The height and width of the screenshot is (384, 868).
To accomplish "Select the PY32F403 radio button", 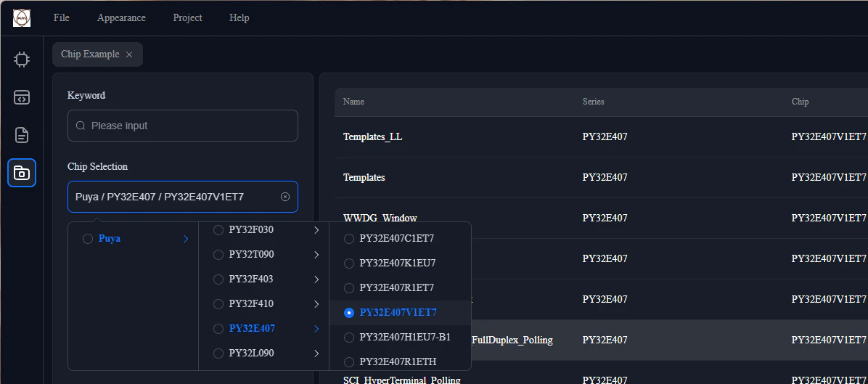I will (218, 279).
